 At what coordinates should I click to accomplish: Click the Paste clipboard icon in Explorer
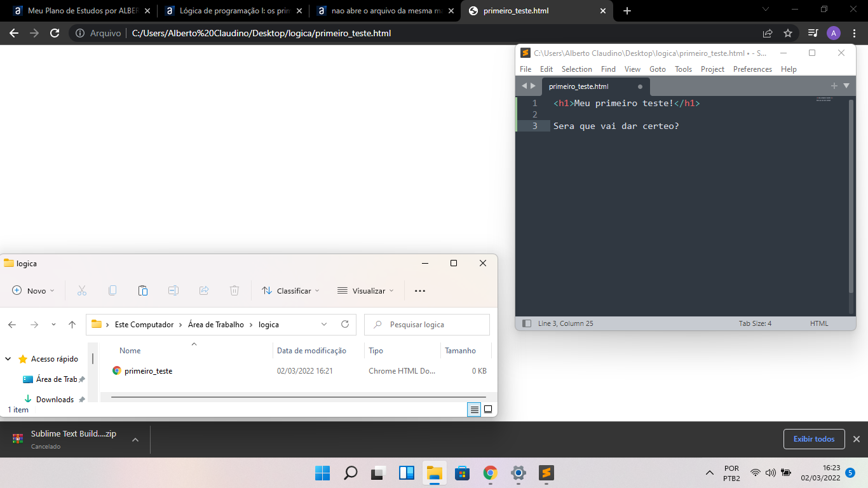tap(143, 290)
